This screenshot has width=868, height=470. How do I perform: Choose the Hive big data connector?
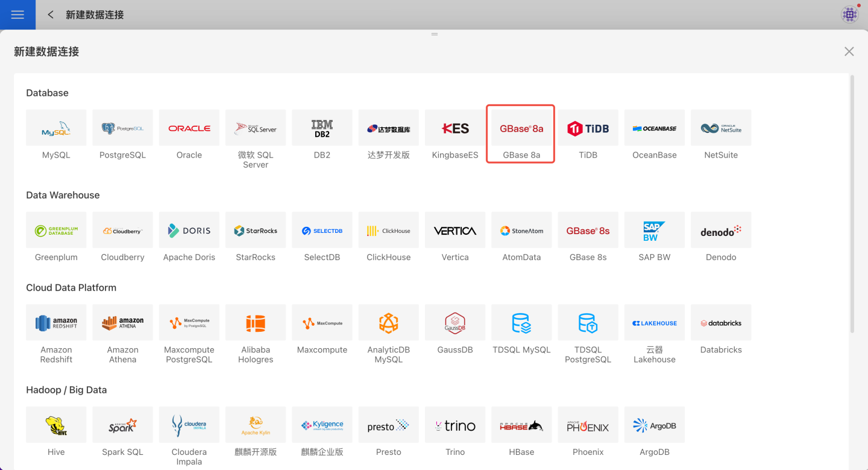point(56,425)
